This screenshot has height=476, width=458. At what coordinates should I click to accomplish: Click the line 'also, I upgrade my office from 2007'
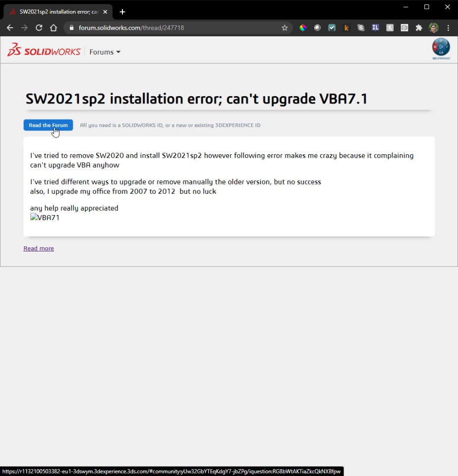click(x=123, y=191)
